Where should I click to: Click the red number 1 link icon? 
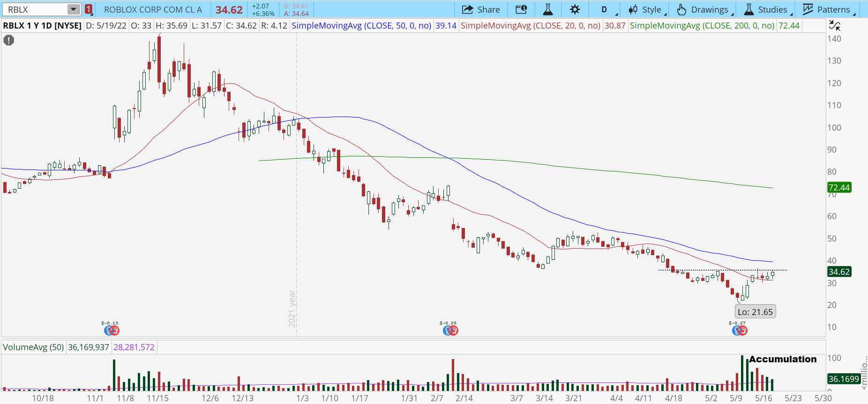(x=89, y=9)
